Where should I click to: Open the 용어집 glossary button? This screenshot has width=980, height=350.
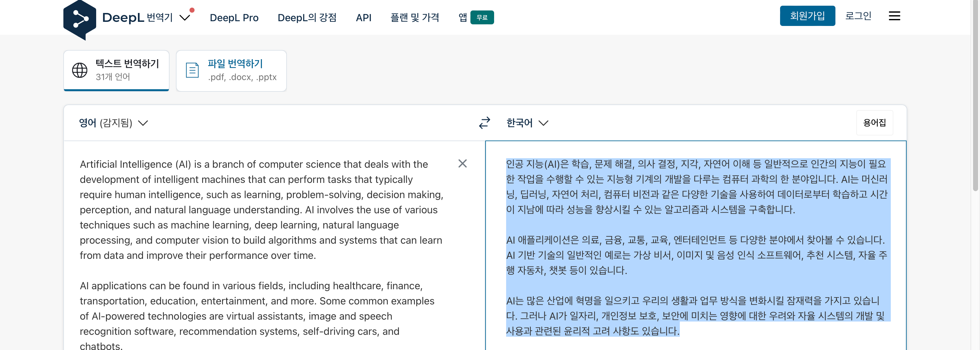tap(874, 123)
